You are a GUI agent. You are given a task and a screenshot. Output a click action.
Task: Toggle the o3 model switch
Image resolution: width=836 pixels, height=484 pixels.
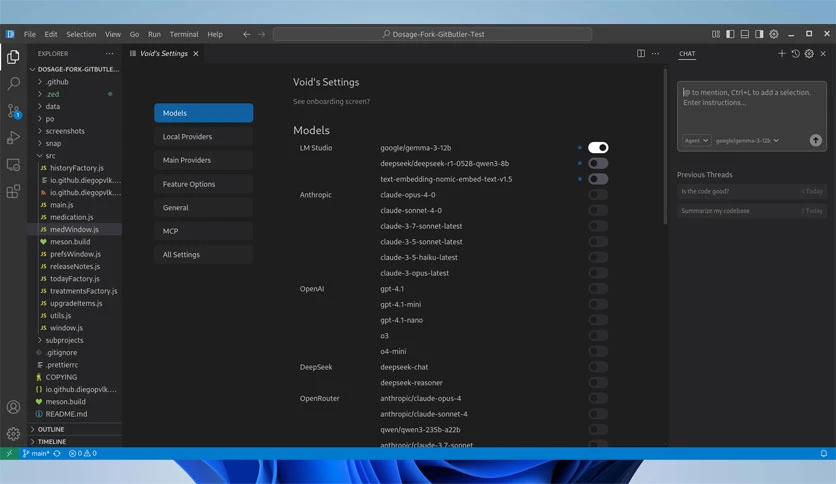[598, 335]
